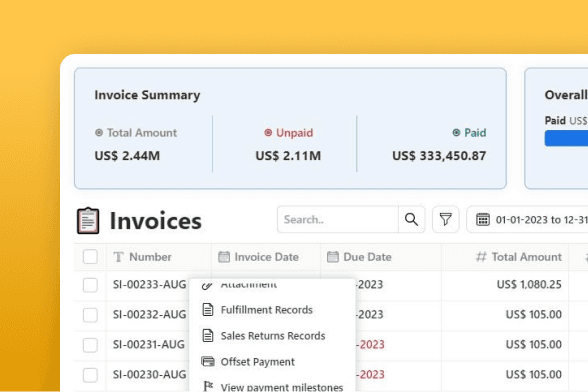This screenshot has width=588, height=392.
Task: Toggle the select-all header checkbox
Action: point(90,257)
